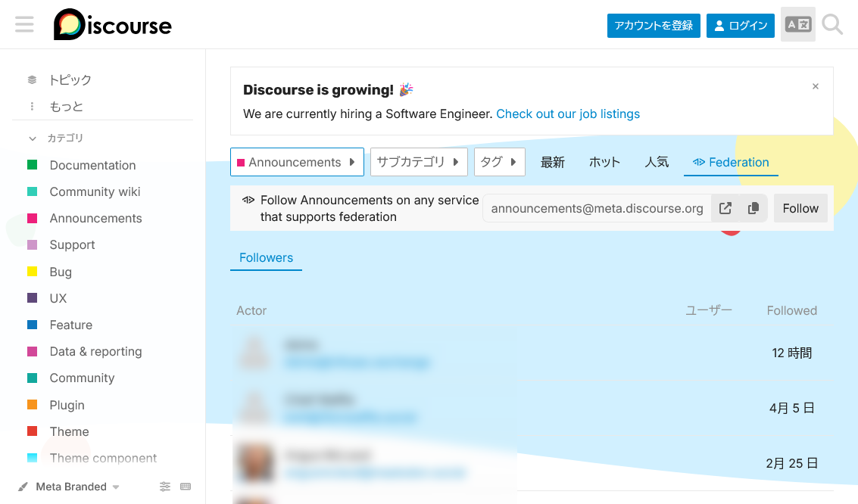Switch to the Federation tab
The width and height of the screenshot is (858, 504).
tap(731, 162)
